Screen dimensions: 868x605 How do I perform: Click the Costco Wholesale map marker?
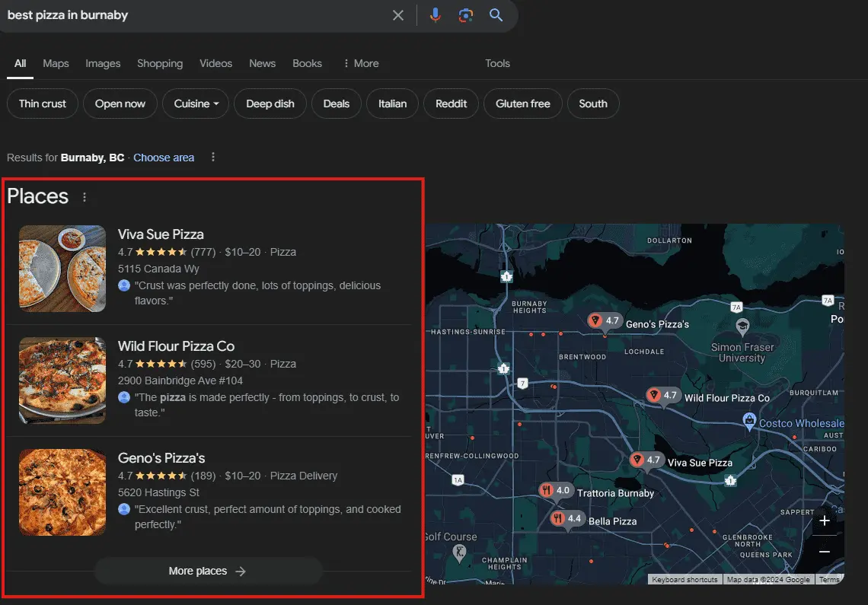[749, 422]
